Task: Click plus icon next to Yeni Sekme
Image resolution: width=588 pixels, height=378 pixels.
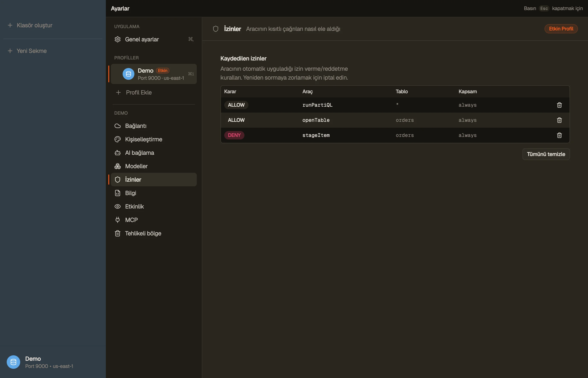Action: [x=10, y=51]
